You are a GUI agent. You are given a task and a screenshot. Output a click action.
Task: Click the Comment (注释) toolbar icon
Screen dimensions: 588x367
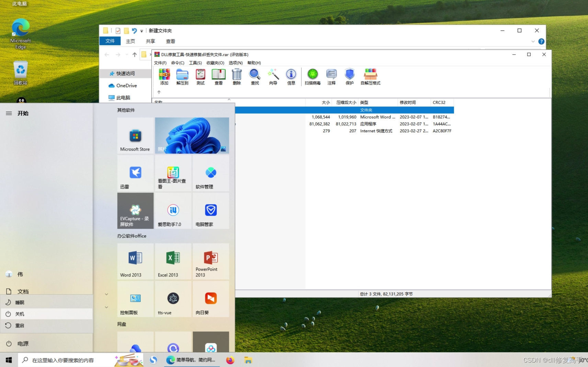[331, 77]
